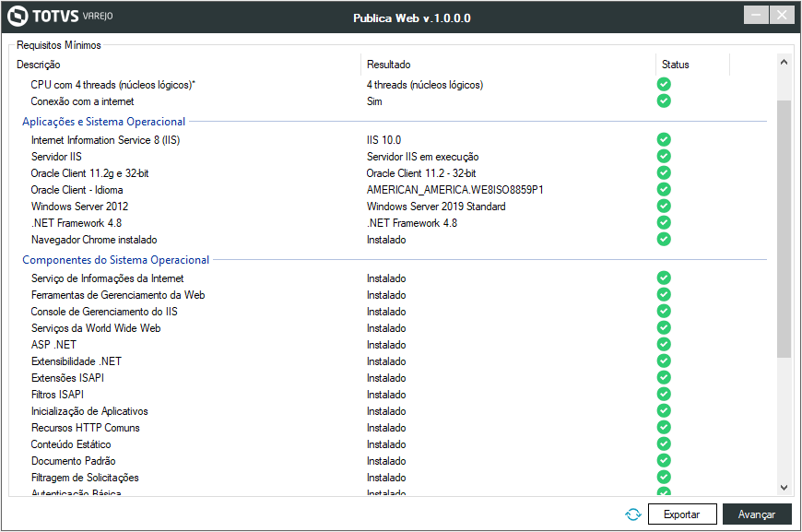Click the Exportar button
The width and height of the screenshot is (802, 532).
(x=682, y=514)
